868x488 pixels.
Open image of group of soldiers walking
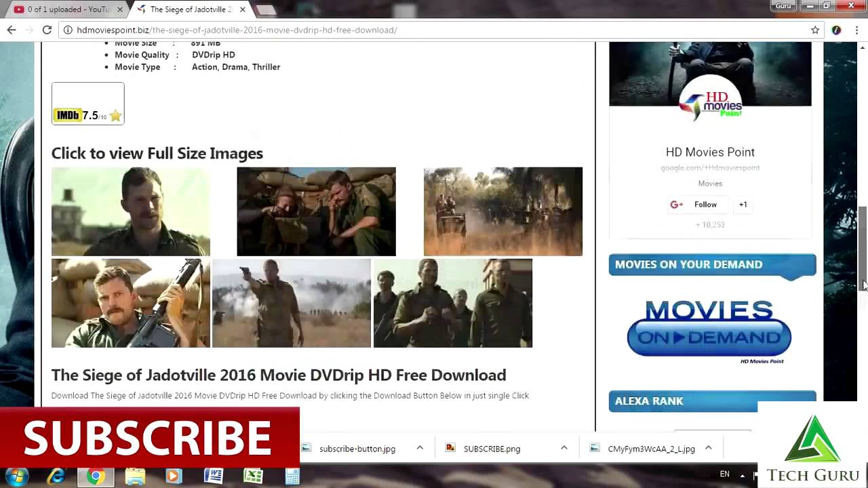coord(453,303)
